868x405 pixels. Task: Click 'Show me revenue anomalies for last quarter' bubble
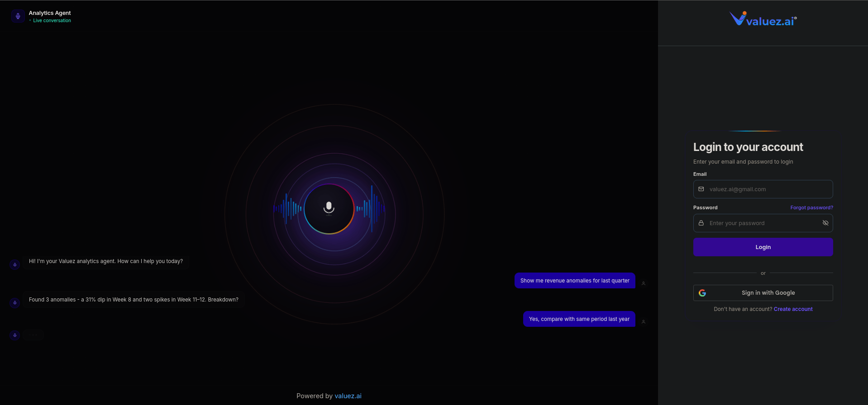[575, 281]
